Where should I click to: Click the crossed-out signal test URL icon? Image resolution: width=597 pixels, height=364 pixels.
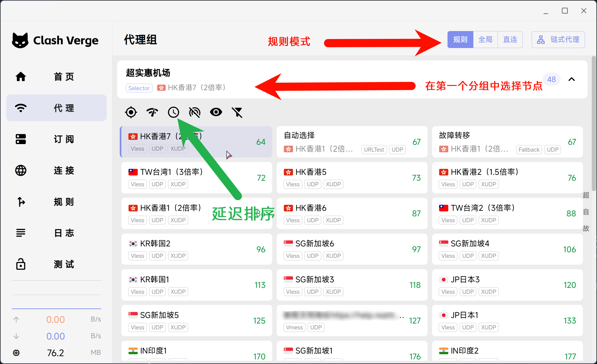pos(195,112)
